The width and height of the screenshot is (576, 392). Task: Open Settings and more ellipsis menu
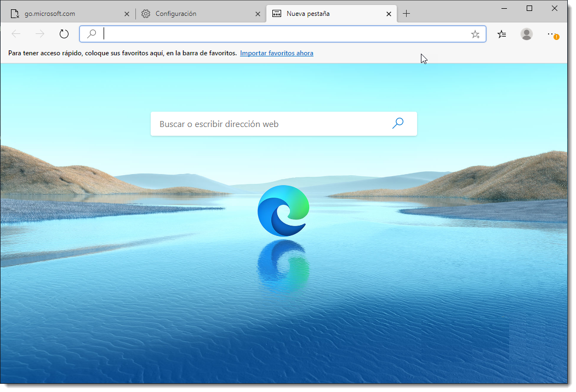(x=552, y=34)
